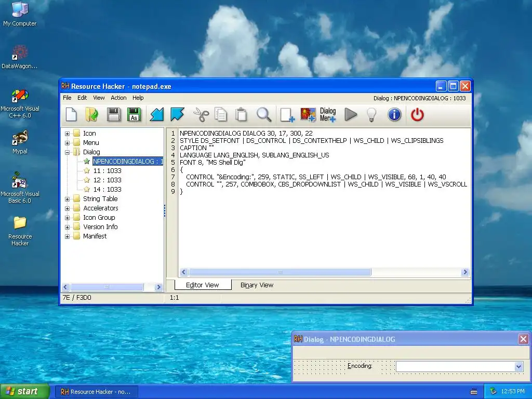Click tree panel scrollbar right arrow
This screenshot has width=532, height=399.
point(158,287)
